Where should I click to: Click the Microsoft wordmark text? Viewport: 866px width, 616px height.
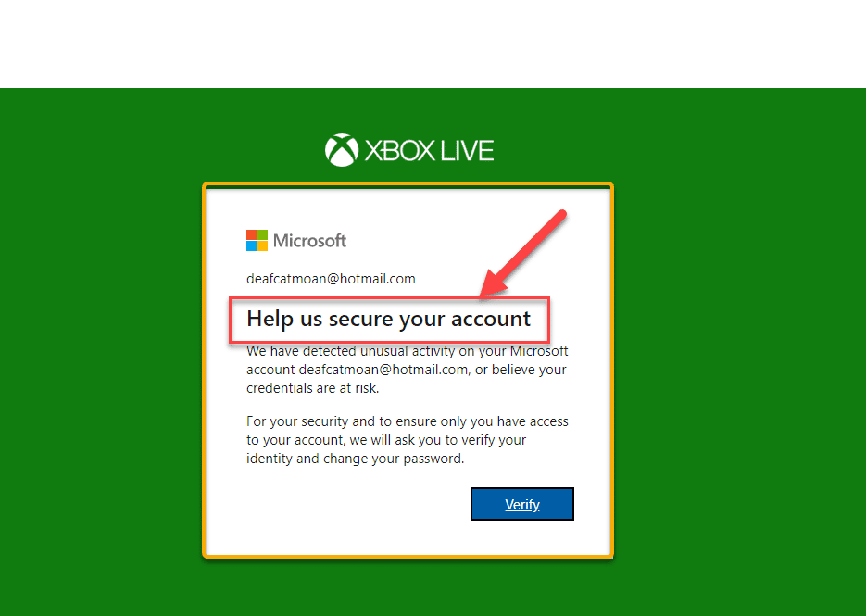310,241
